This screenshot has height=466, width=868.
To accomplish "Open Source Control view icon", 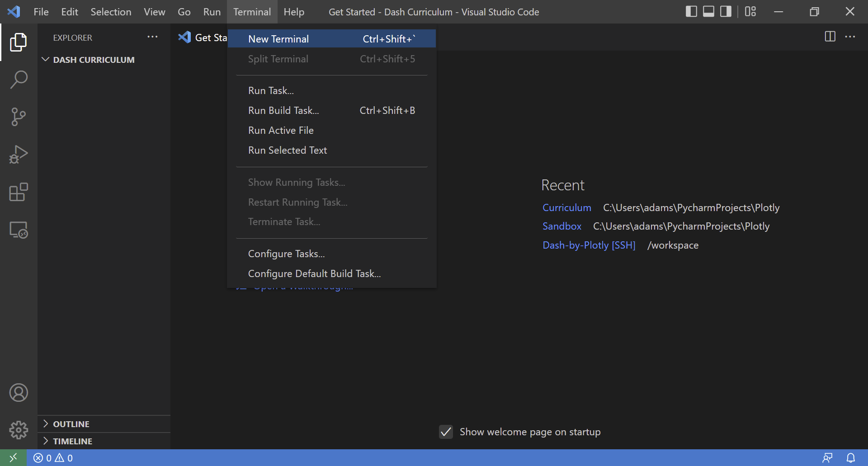I will click(x=19, y=117).
